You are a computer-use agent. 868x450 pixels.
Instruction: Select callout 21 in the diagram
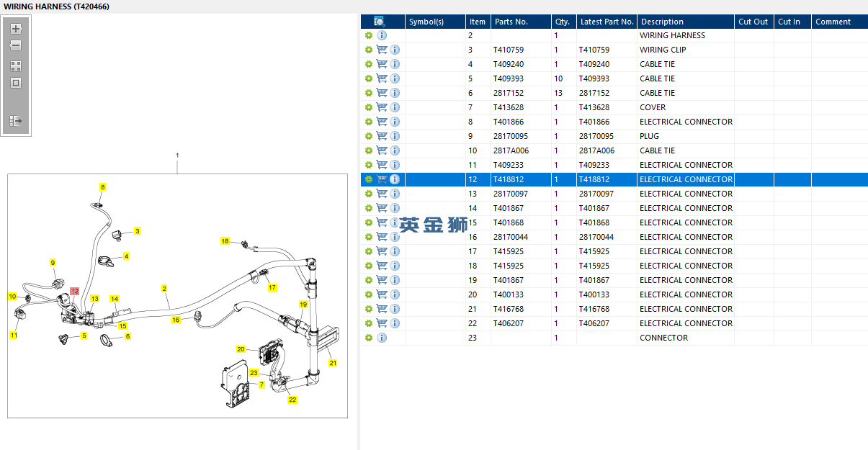[333, 364]
